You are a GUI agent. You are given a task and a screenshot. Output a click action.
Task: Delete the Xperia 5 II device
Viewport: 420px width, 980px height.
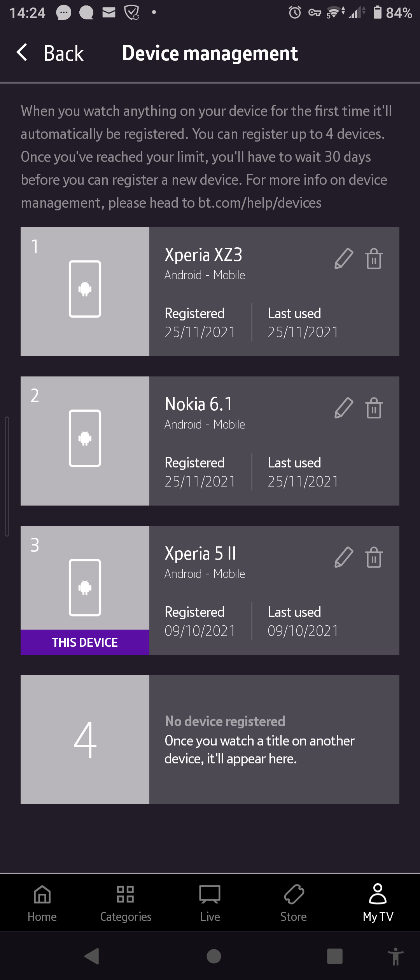coord(374,557)
